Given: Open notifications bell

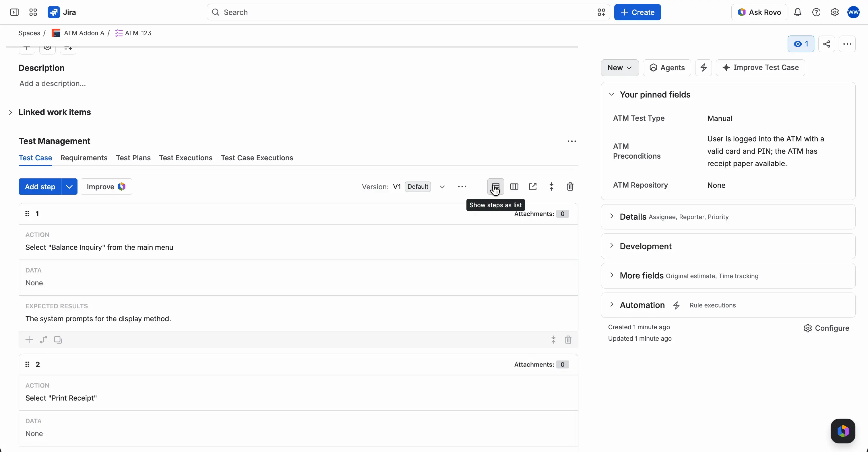Looking at the screenshot, I should point(798,12).
